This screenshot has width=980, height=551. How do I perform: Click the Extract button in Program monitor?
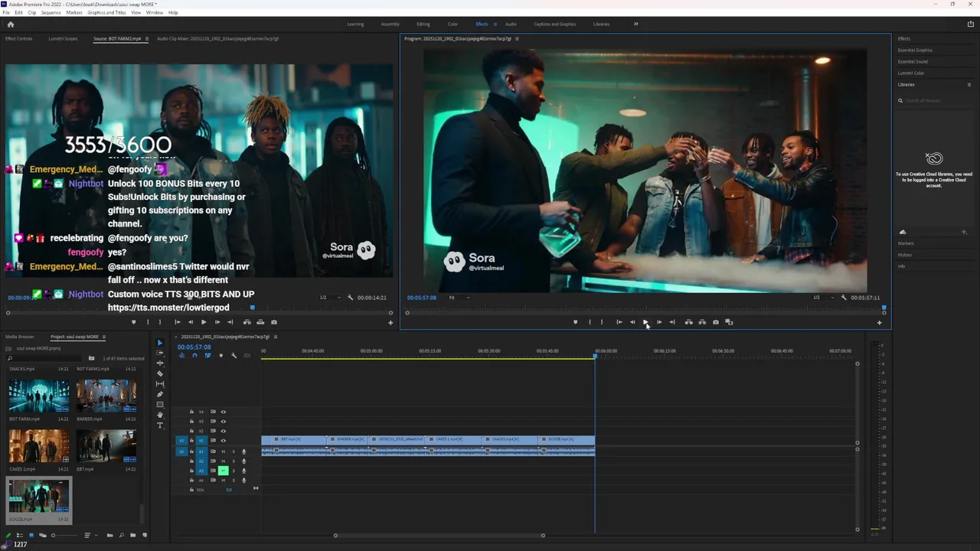pos(702,322)
